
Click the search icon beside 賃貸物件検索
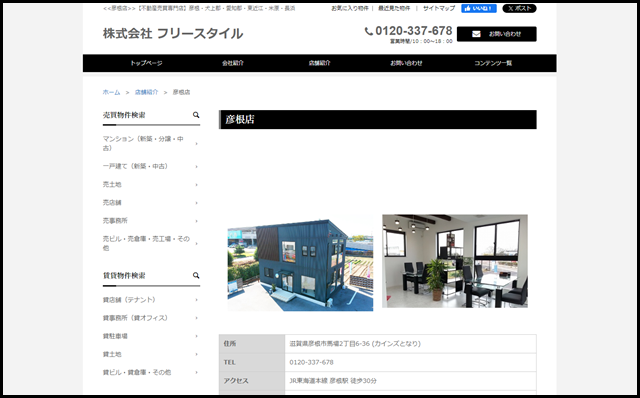[196, 276]
